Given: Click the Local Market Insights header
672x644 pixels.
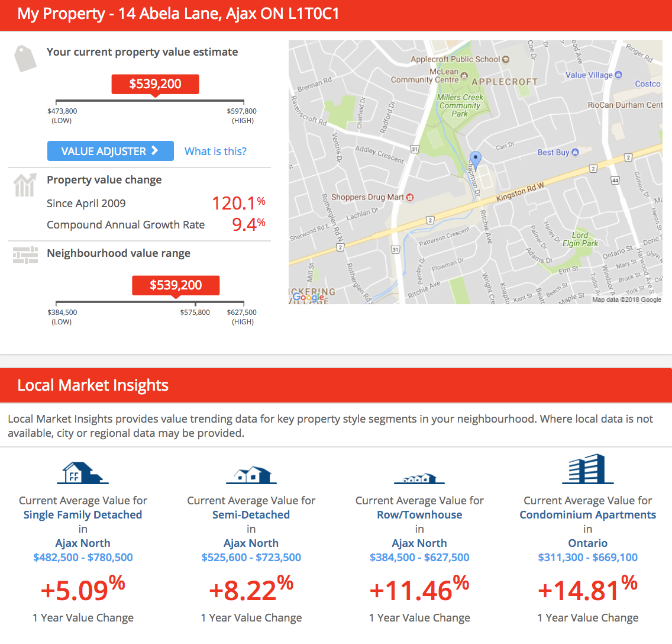Looking at the screenshot, I should 92,385.
